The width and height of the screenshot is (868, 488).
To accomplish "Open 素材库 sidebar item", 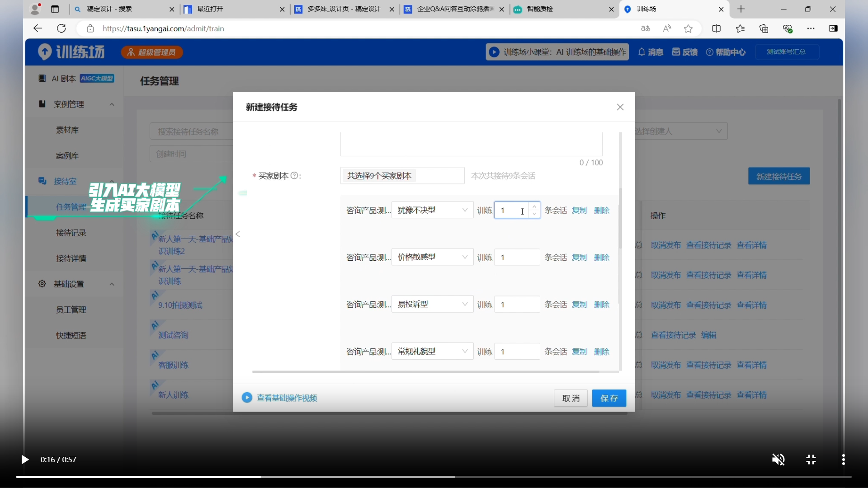I will coord(67,130).
